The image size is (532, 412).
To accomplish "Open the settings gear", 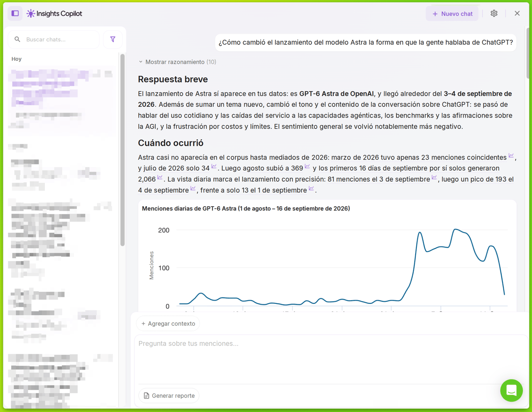I will [494, 13].
